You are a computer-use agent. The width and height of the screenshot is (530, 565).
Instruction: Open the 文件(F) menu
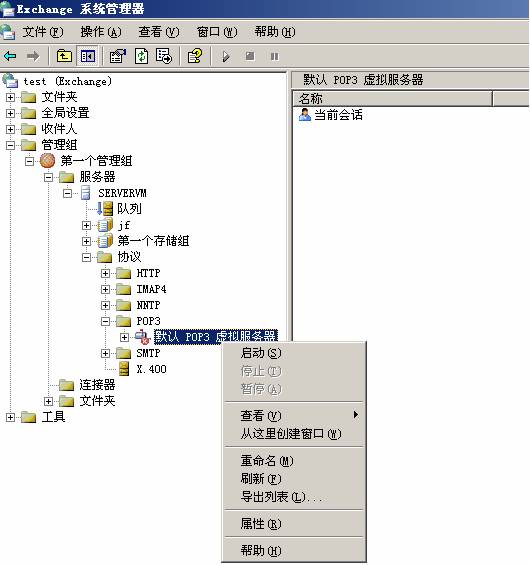(x=43, y=32)
